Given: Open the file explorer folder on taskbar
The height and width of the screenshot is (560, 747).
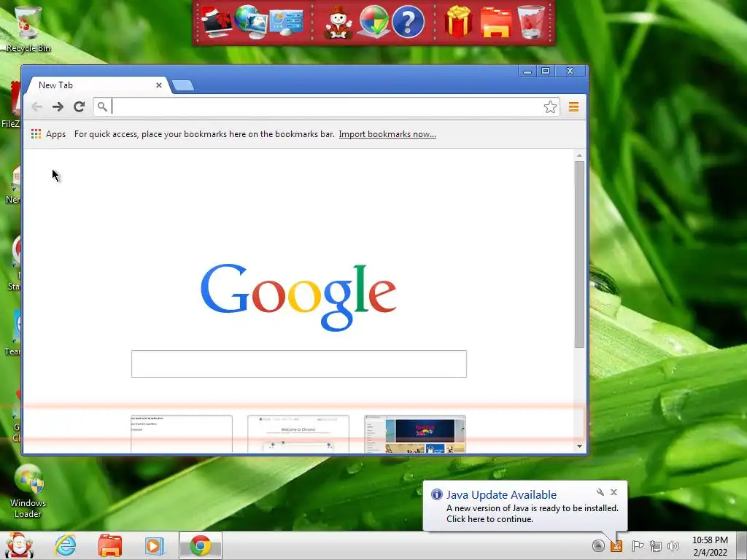Looking at the screenshot, I should pyautogui.click(x=110, y=545).
